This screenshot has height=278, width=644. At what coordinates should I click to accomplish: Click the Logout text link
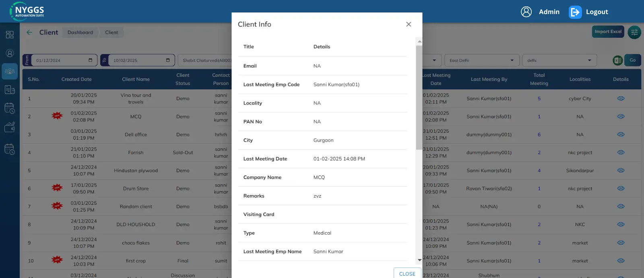point(597,12)
